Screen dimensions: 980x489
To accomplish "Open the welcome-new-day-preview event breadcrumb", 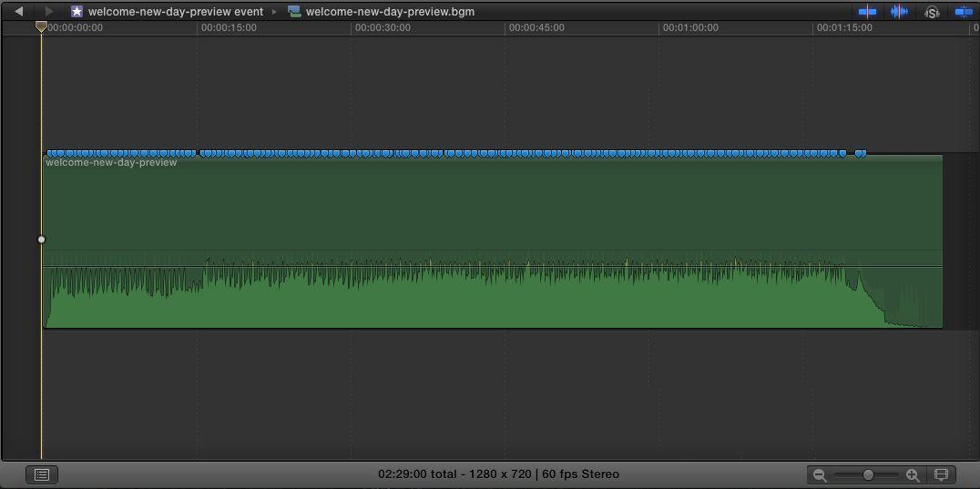I will pyautogui.click(x=176, y=11).
